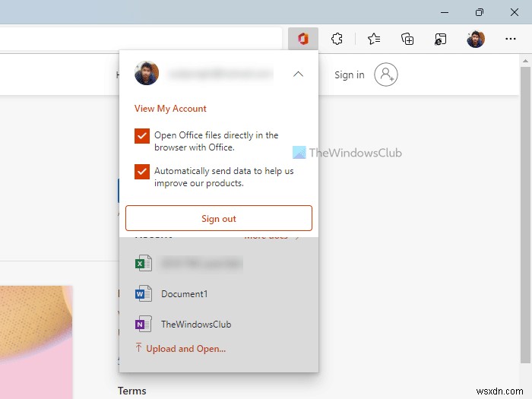532x399 pixels.
Task: Uncheck Automatically send data checkbox
Action: pos(142,171)
